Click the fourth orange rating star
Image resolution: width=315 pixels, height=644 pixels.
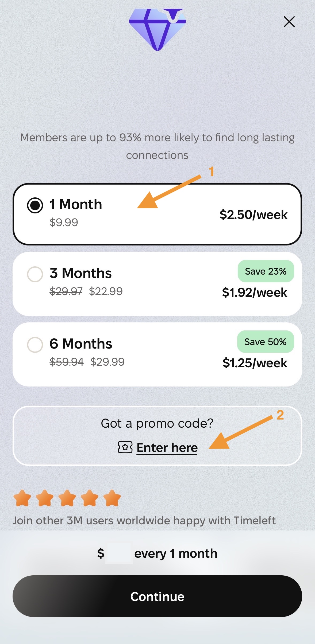click(x=90, y=498)
